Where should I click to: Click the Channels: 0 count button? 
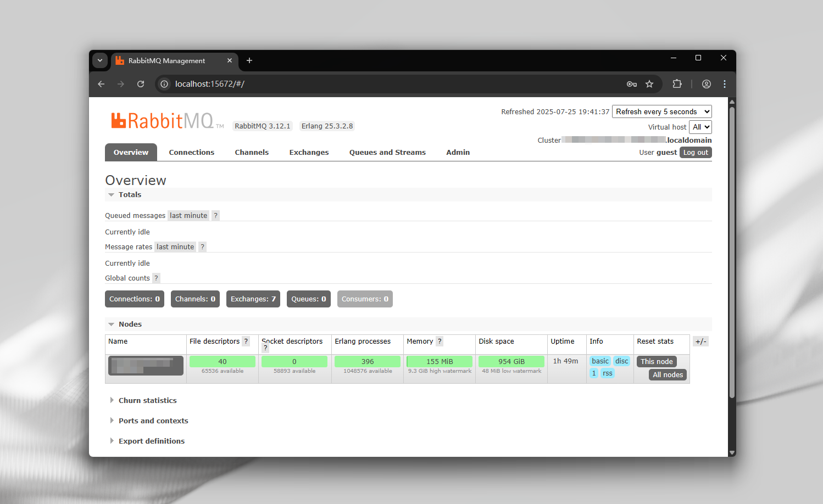195,299
